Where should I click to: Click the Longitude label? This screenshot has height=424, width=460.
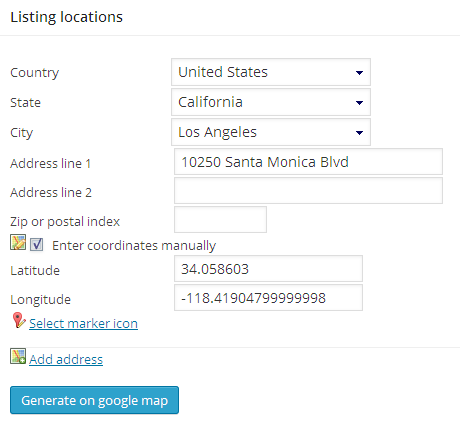(41, 299)
